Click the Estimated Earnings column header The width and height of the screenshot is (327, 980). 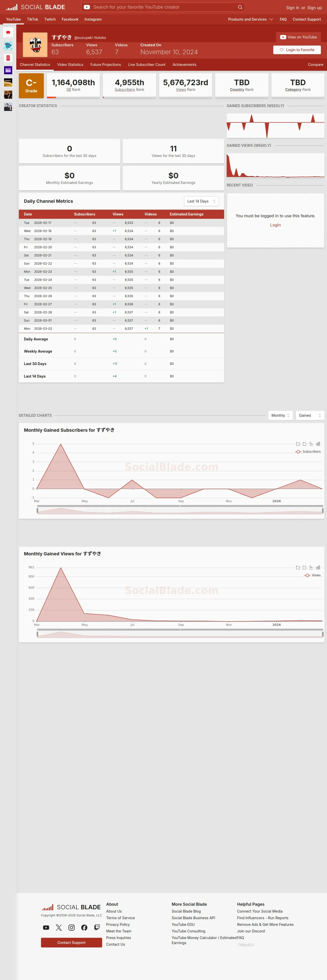pos(186,214)
